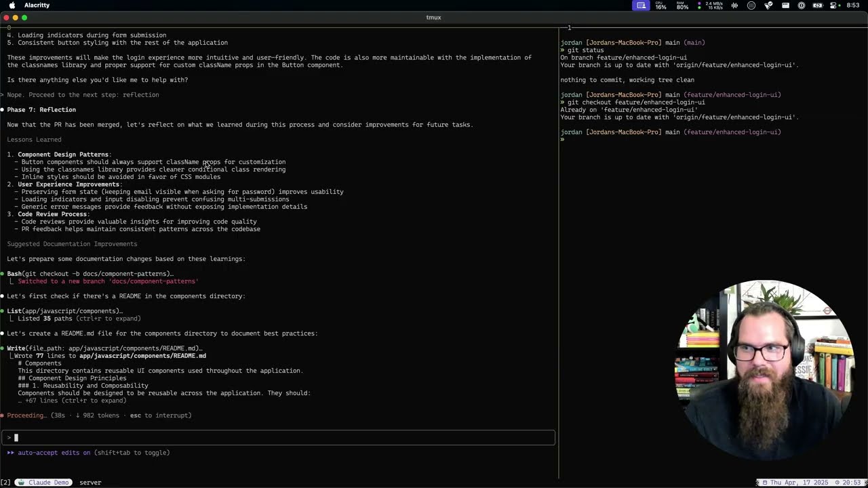
Task: Click 'nothing to commit, working tree clean'
Action: pos(627,80)
